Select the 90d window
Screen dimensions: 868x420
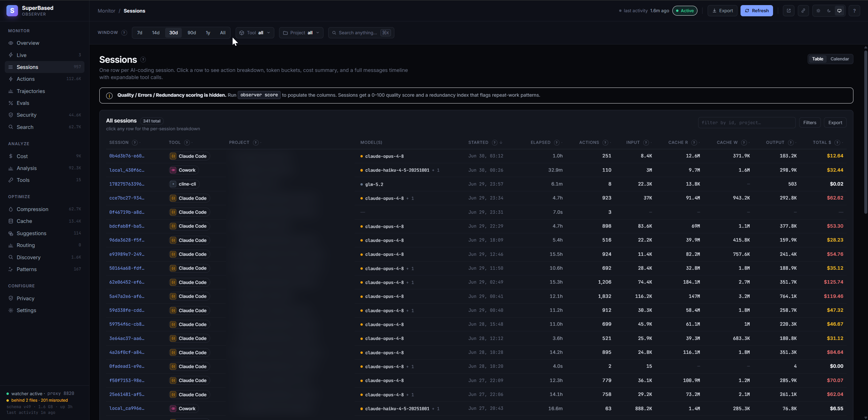coord(192,33)
